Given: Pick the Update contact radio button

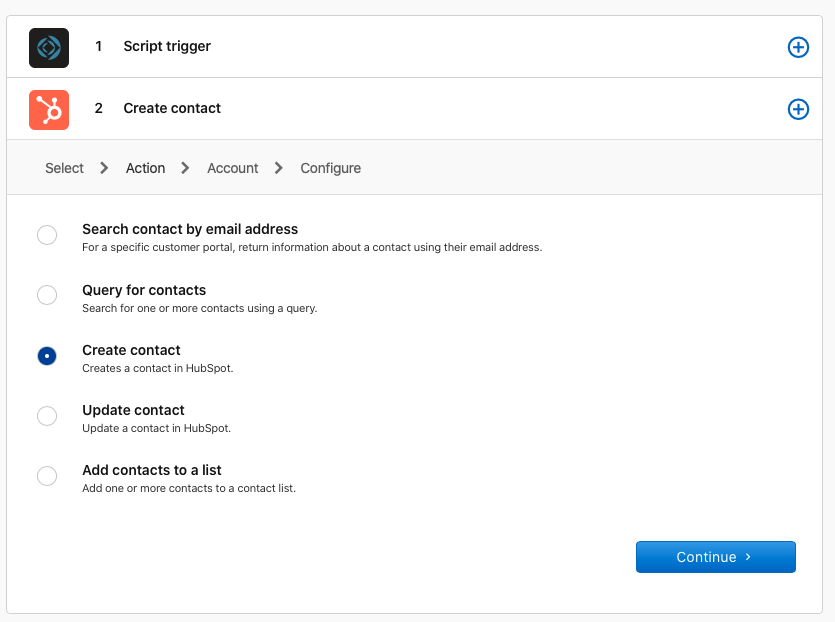Looking at the screenshot, I should click(x=47, y=416).
